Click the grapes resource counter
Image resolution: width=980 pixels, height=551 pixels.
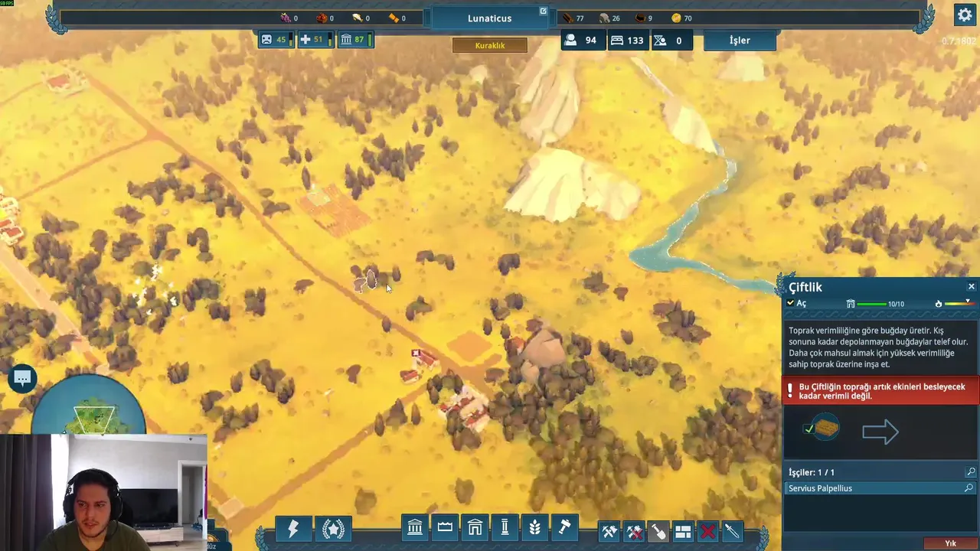click(x=289, y=18)
